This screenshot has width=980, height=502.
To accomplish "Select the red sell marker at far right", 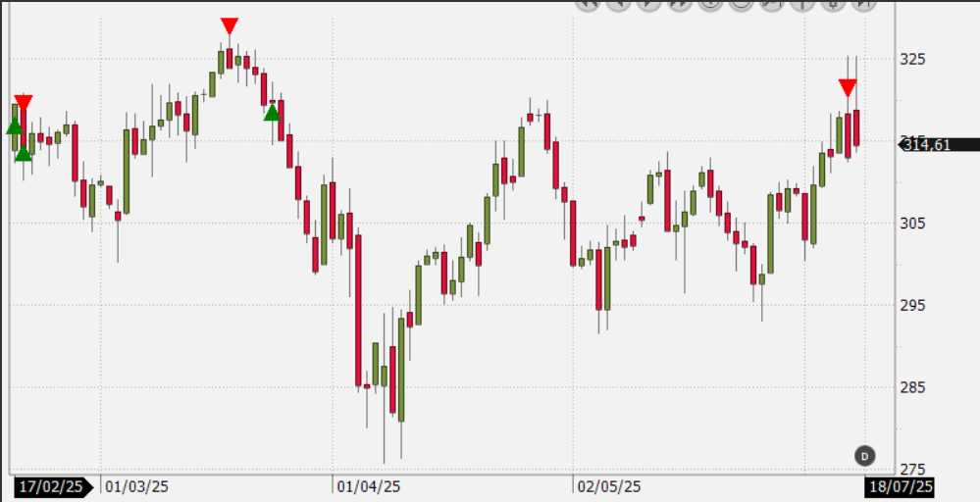I will [848, 88].
